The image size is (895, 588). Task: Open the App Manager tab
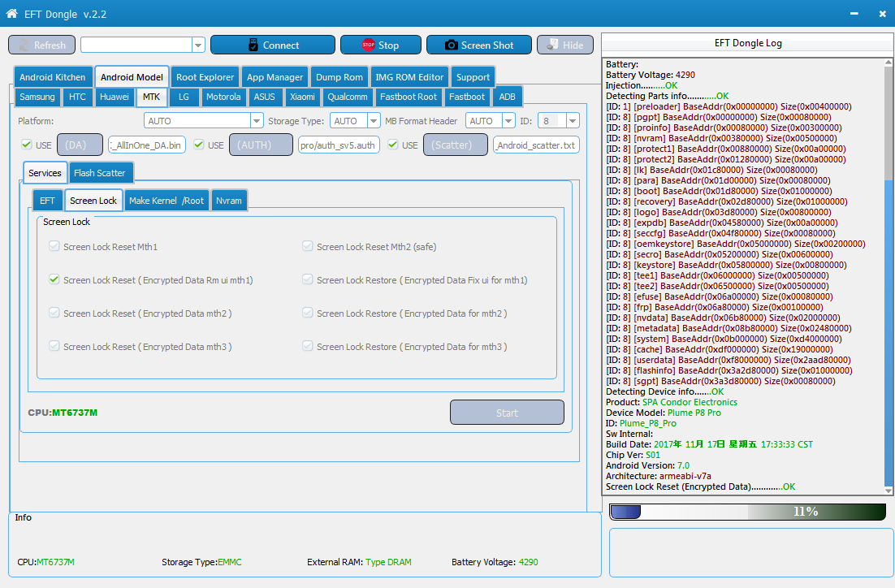tap(275, 77)
